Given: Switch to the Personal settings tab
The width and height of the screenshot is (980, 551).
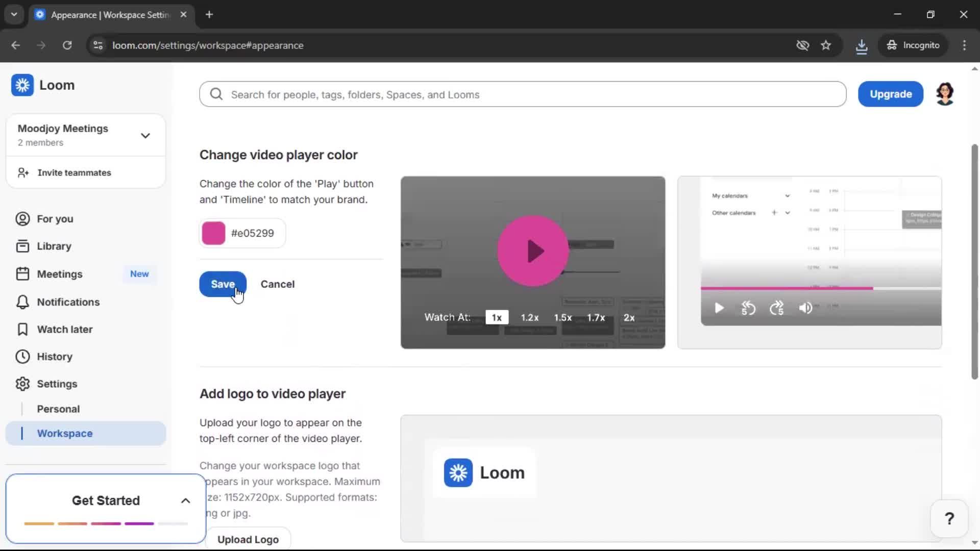Looking at the screenshot, I should (58, 409).
